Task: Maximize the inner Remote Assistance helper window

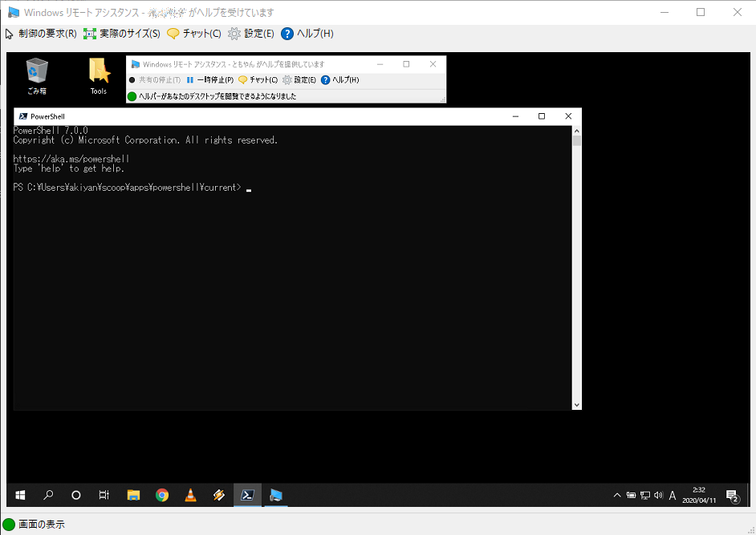Action: [x=406, y=64]
